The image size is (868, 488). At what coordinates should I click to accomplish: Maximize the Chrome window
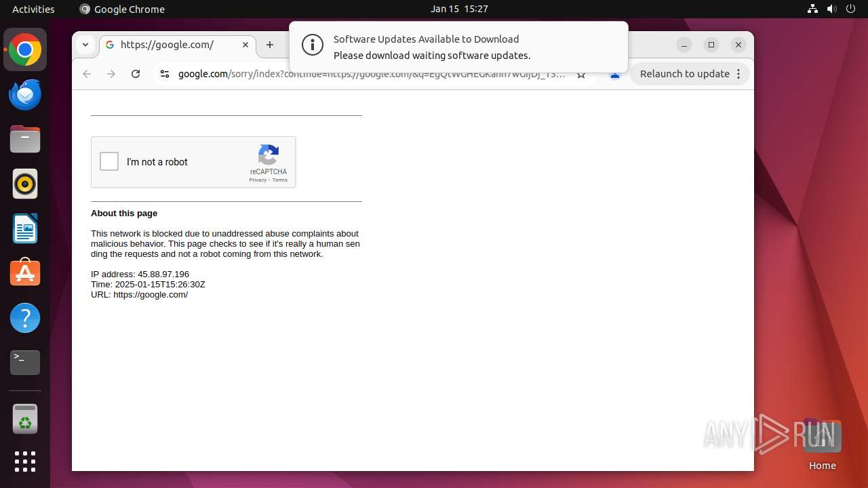tap(711, 45)
